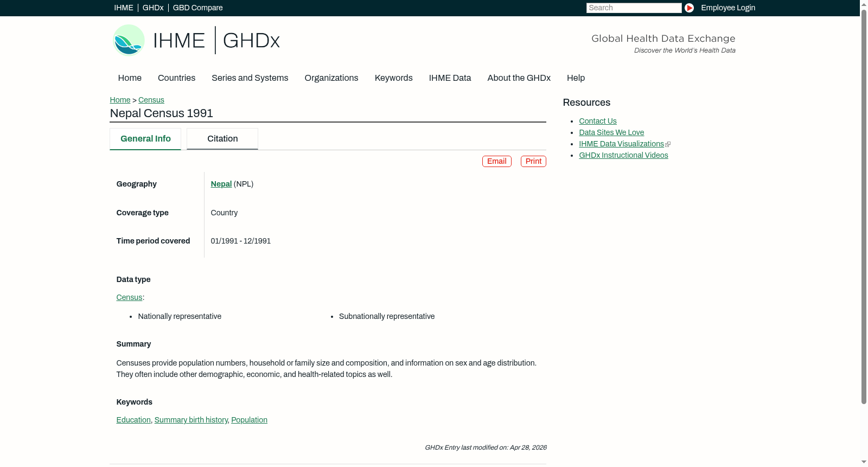Click the Census breadcrumb link

tap(151, 100)
